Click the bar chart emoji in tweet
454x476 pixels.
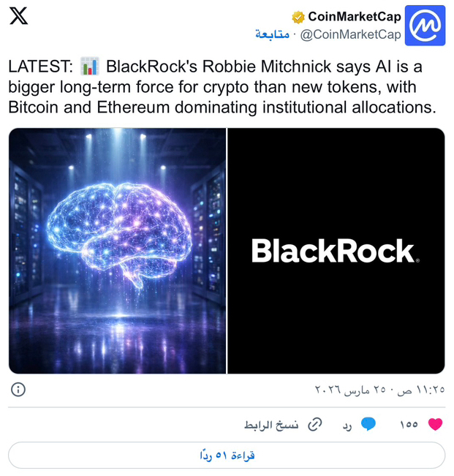pos(89,67)
